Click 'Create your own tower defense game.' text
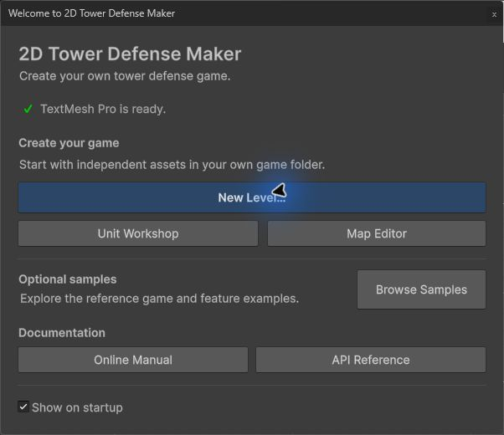This screenshot has width=504, height=435. (125, 76)
